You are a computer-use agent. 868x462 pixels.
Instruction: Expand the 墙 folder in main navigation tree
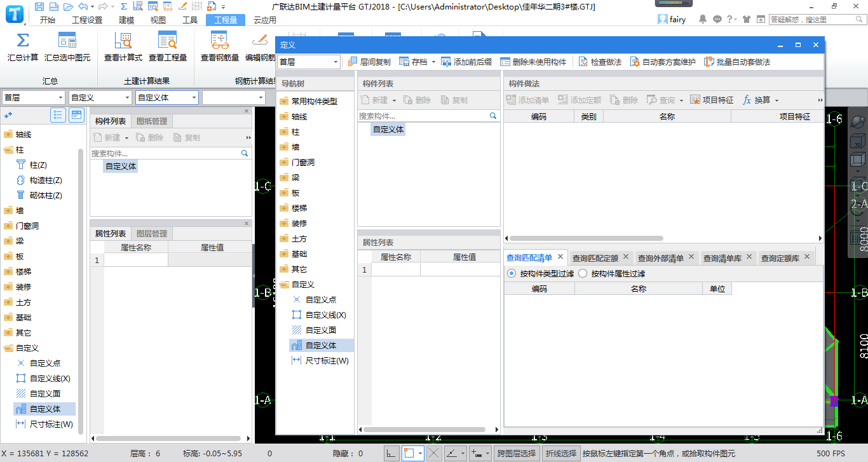(x=8, y=210)
